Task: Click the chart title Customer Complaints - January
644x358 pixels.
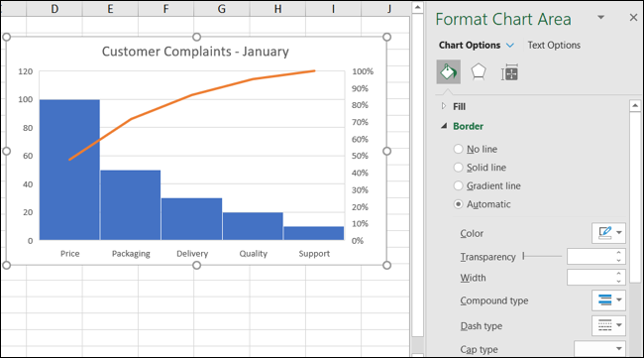Action: (195, 52)
